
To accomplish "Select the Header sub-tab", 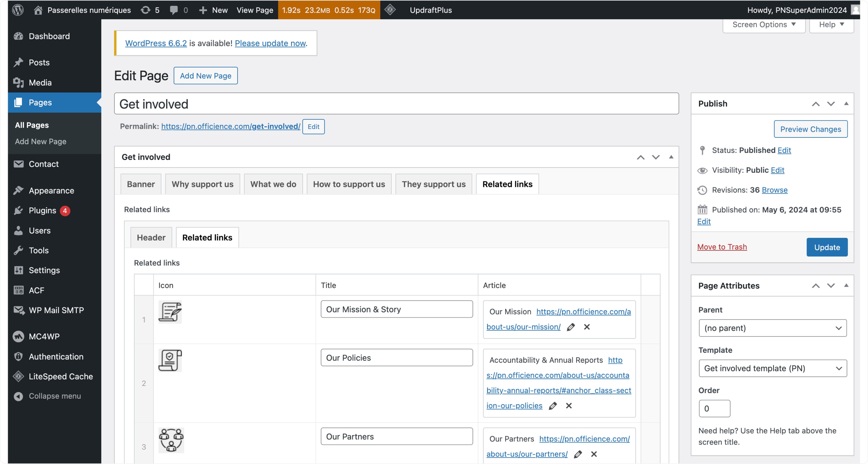I will (151, 238).
